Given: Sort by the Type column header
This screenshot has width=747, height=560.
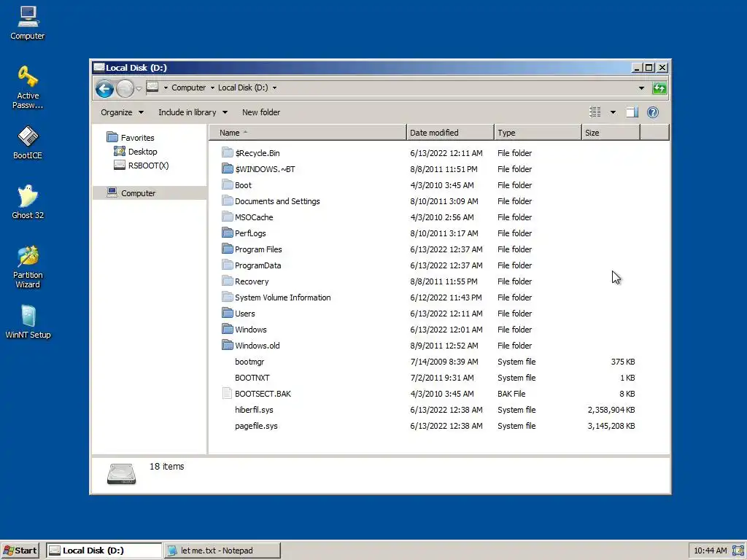Looking at the screenshot, I should pyautogui.click(x=538, y=133).
